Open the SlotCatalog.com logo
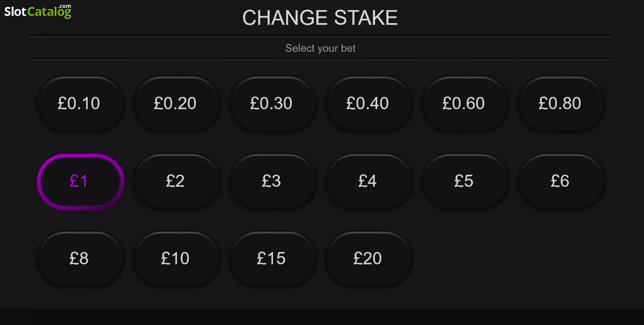 (38, 11)
